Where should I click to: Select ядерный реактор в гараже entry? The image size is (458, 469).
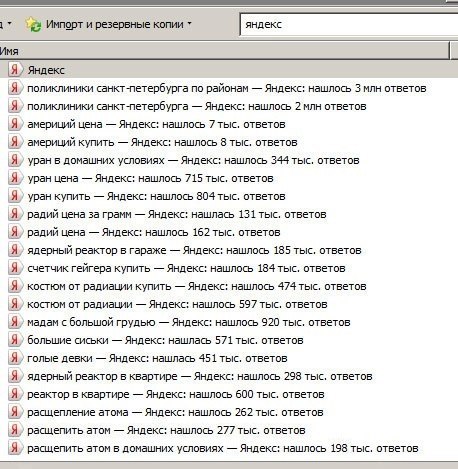click(x=194, y=250)
